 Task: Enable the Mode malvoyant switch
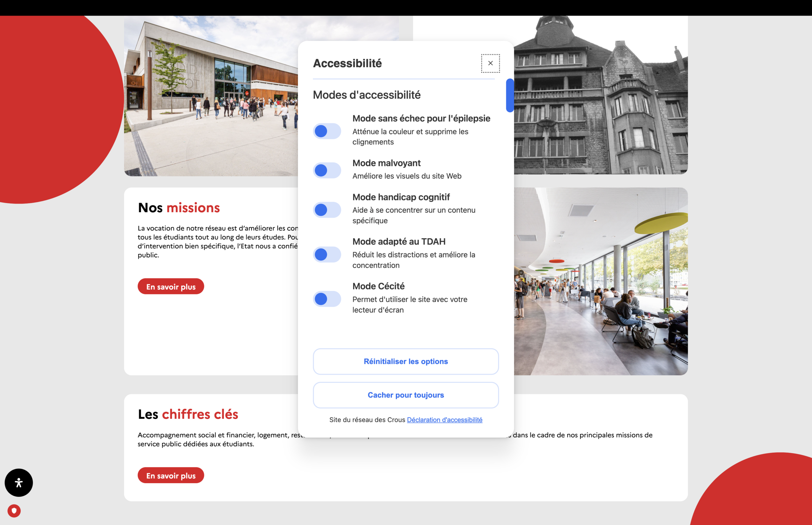point(327,170)
